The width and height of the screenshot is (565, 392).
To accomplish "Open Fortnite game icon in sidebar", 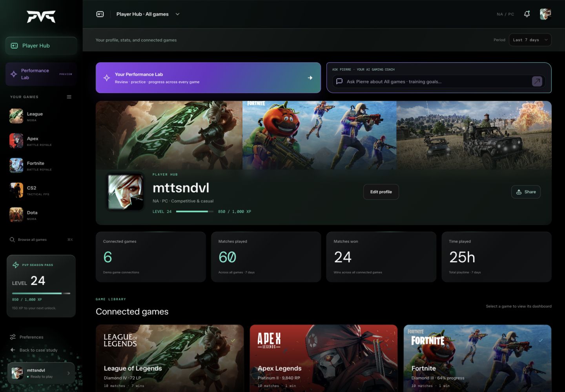I will coord(16,165).
